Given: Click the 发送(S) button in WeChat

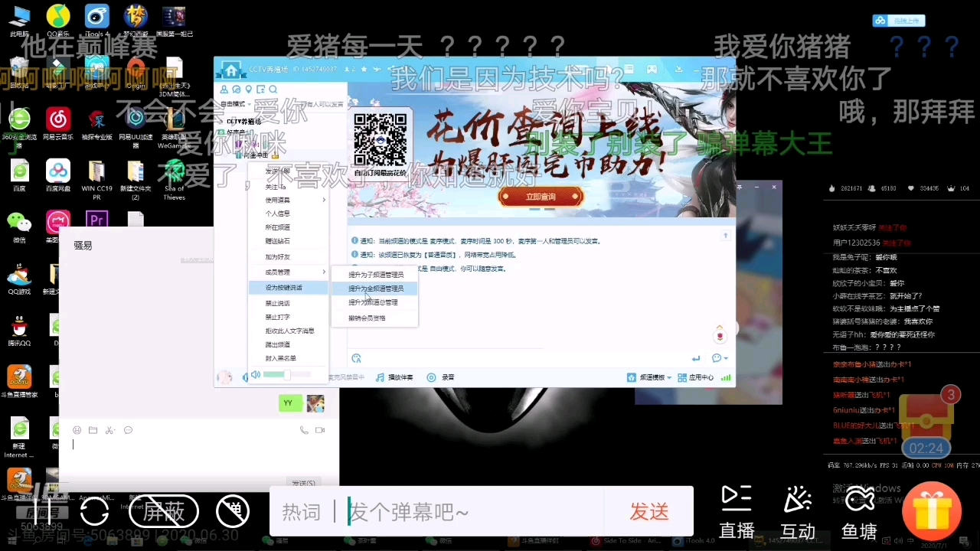Looking at the screenshot, I should coord(303,483).
